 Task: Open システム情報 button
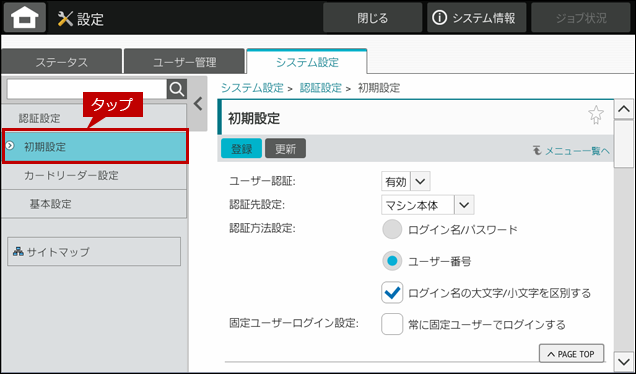(x=477, y=17)
